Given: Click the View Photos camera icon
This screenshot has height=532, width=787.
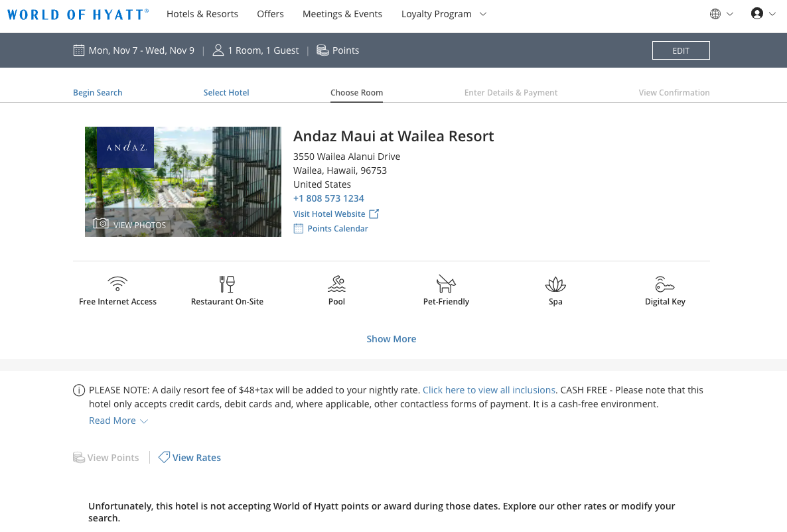Looking at the screenshot, I should point(101,224).
